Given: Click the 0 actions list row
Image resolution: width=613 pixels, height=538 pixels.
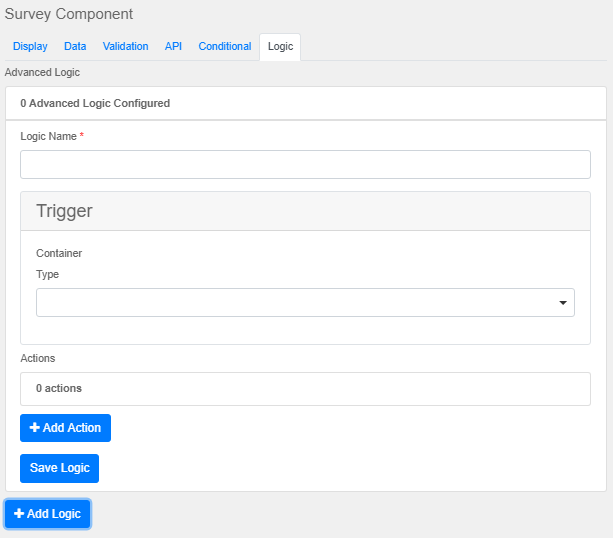Looking at the screenshot, I should click(305, 388).
